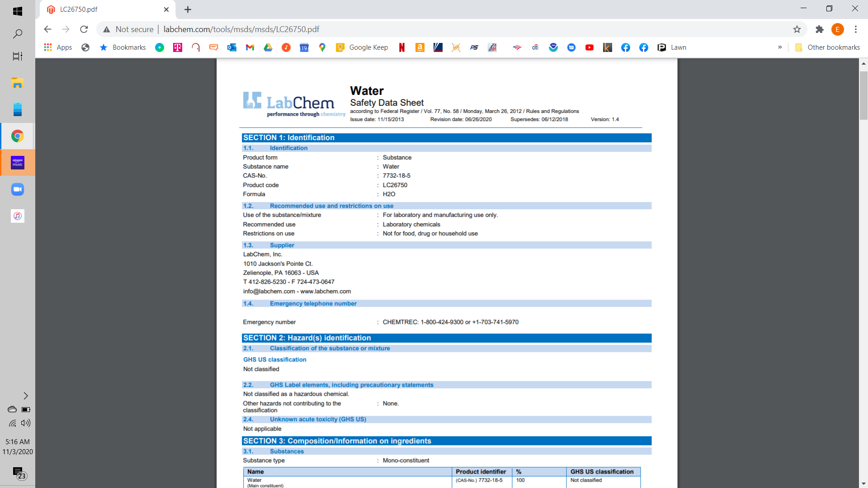
Task: Click the Chrome Extensions puzzle icon
Action: [820, 29]
